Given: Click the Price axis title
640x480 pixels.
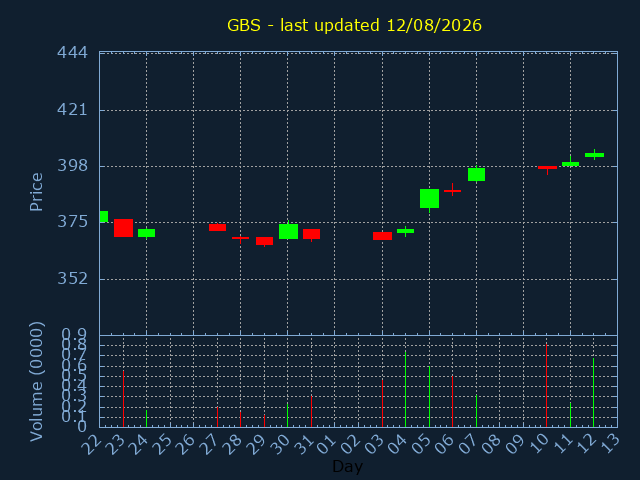Looking at the screenshot, I should [x=36, y=192].
